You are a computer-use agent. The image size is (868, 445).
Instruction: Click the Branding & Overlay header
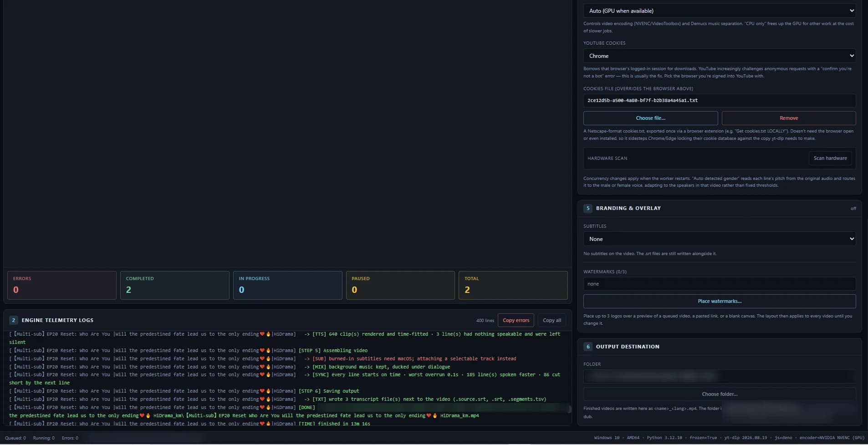click(x=628, y=208)
